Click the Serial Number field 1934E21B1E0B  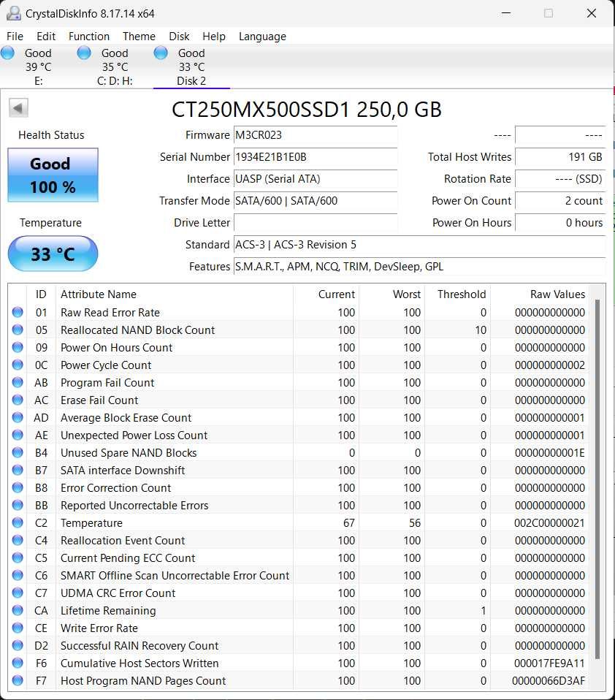pyautogui.click(x=316, y=156)
